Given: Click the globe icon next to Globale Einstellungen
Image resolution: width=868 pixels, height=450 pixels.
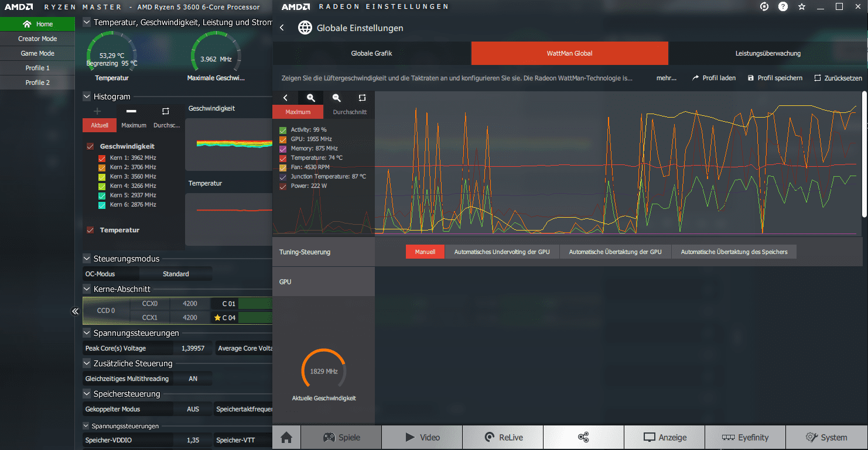Looking at the screenshot, I should pos(305,28).
